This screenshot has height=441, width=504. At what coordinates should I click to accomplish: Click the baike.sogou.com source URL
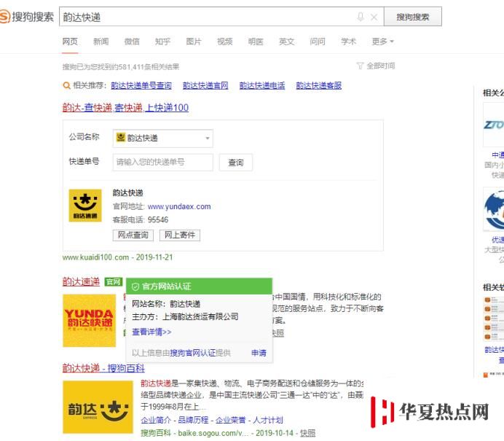pyautogui.click(x=213, y=433)
